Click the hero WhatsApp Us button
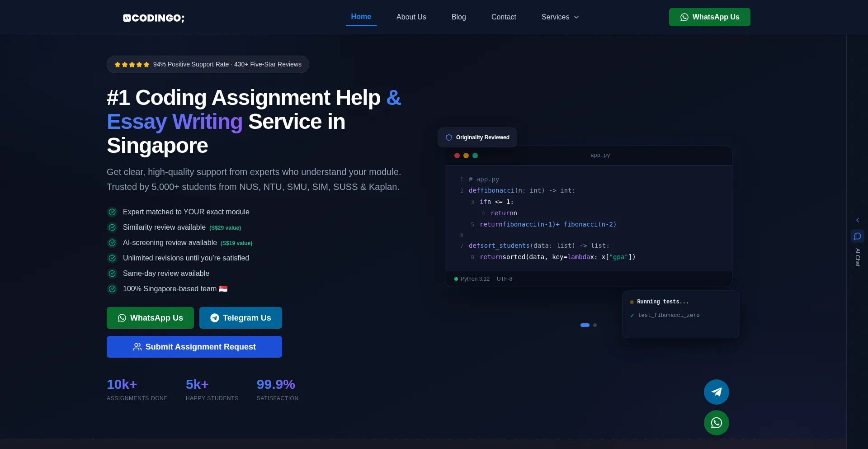Screen dimensions: 868x449 [150, 318]
